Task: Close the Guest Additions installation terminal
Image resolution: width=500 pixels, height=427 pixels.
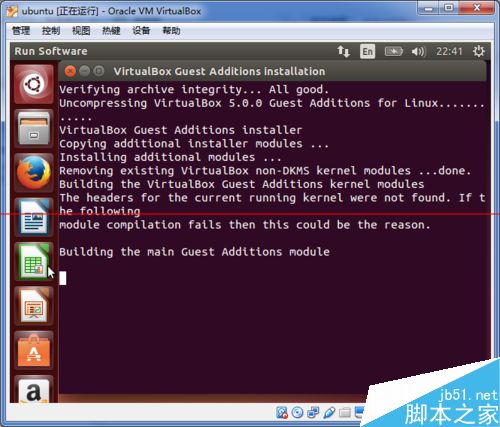Action: coord(70,71)
